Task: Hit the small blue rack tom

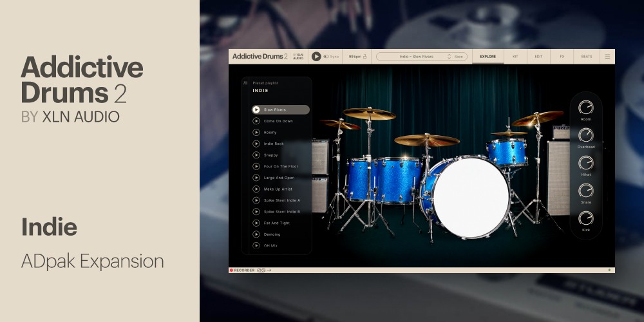Action: coord(507,152)
